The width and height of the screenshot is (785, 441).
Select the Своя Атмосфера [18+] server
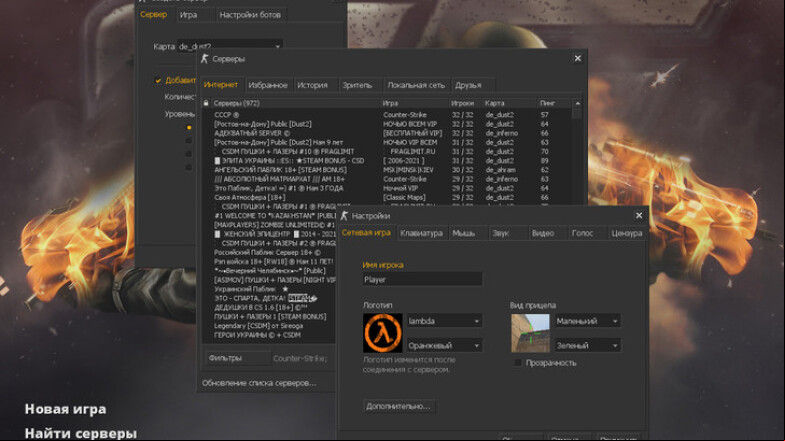coord(387,197)
